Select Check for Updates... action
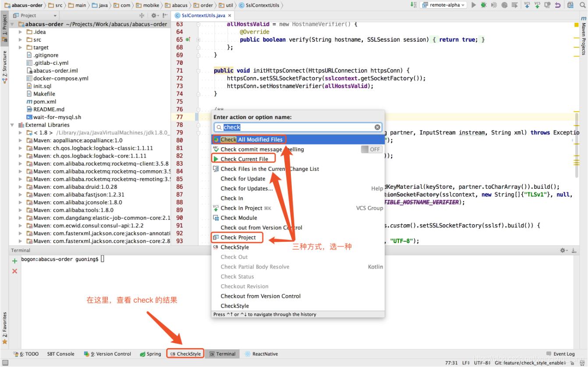This screenshot has width=588, height=367. point(298,188)
